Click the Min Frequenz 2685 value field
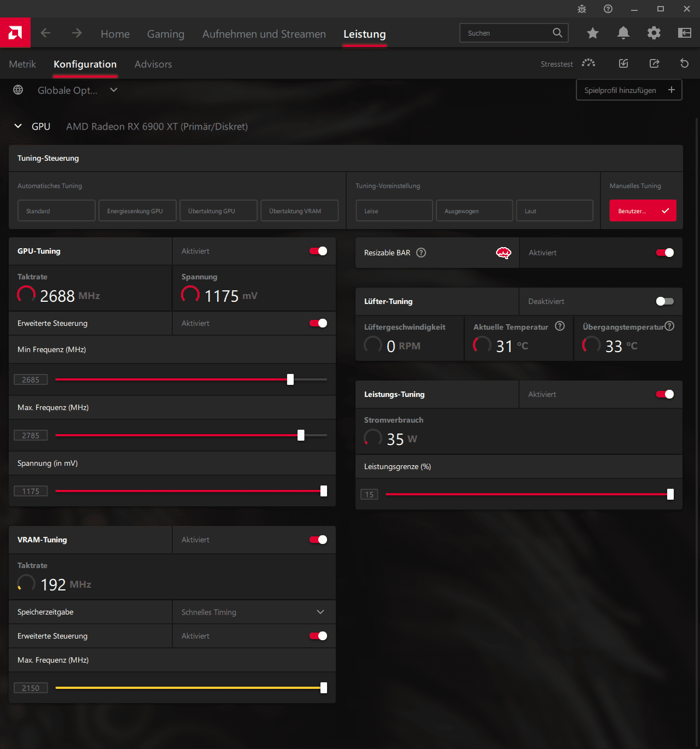 [31, 379]
